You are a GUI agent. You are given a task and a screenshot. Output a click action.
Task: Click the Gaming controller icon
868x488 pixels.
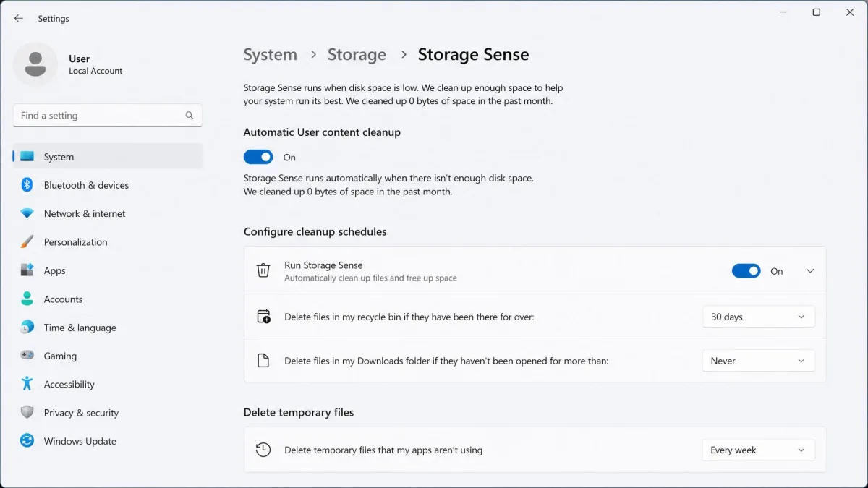click(27, 356)
